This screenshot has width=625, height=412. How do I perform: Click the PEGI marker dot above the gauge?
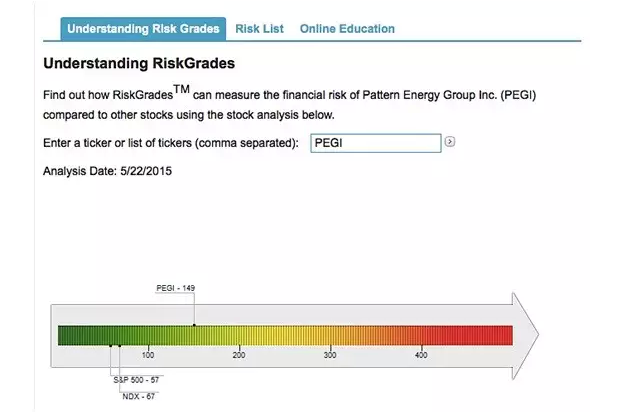coord(194,325)
